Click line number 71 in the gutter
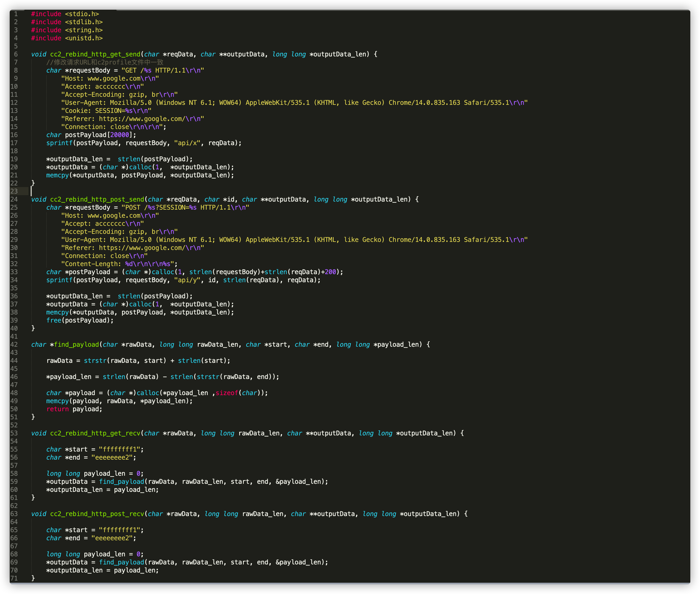Image resolution: width=700 pixels, height=594 pixels. (14, 578)
